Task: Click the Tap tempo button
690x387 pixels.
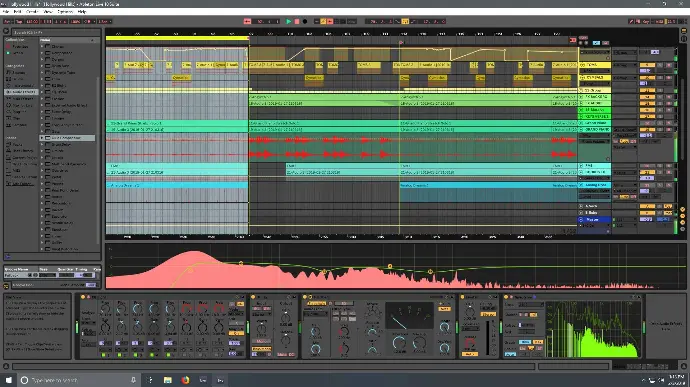Action: tap(19, 21)
